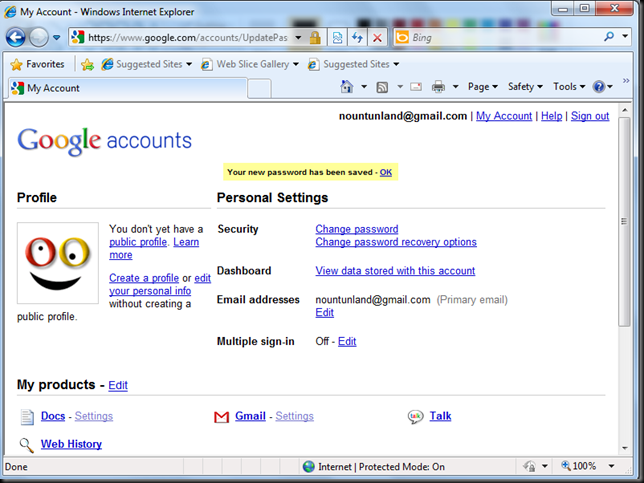Screen dimensions: 644x483
Task: Open Change password recovery options link
Action: pos(396,242)
